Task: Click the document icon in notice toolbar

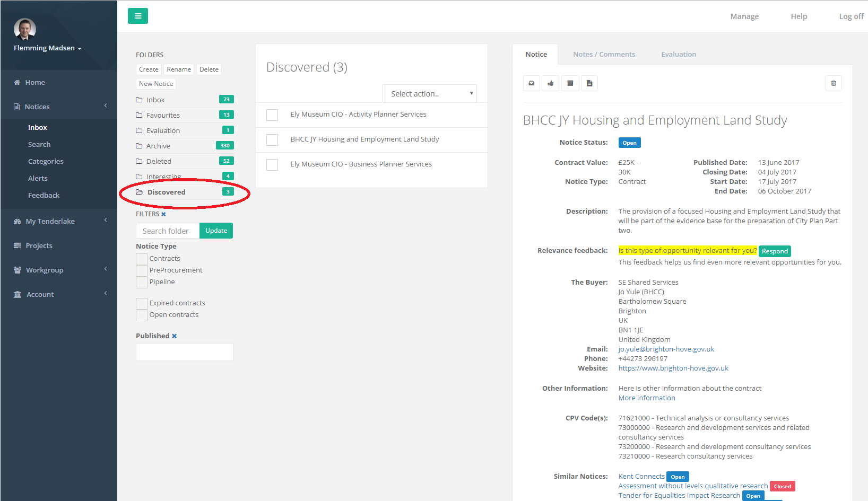Action: [589, 83]
